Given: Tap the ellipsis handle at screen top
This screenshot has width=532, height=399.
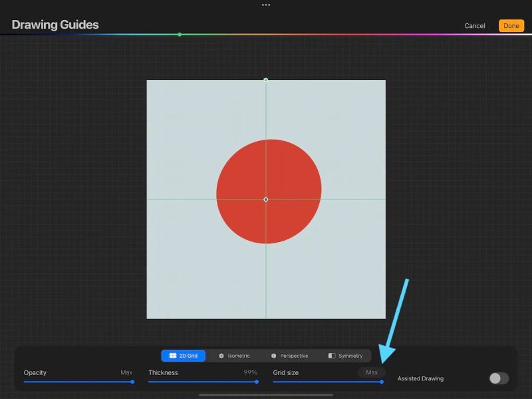Looking at the screenshot, I should (x=266, y=5).
